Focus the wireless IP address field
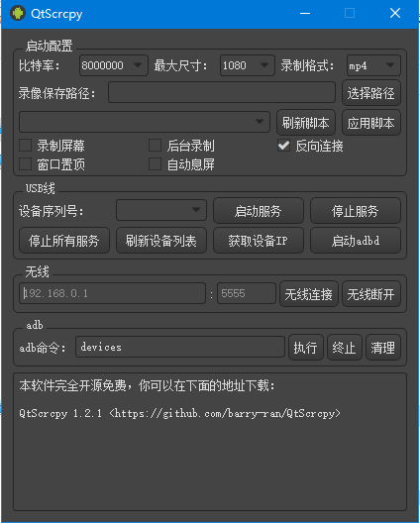 [x=112, y=293]
